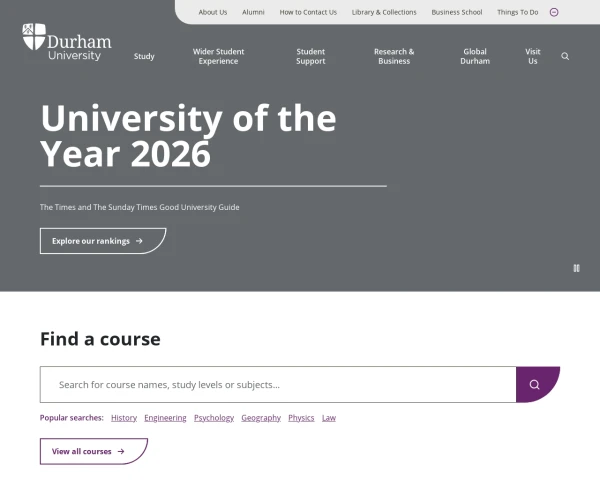This screenshot has height=480, width=600.
Task: Open the Business School top link
Action: [457, 12]
